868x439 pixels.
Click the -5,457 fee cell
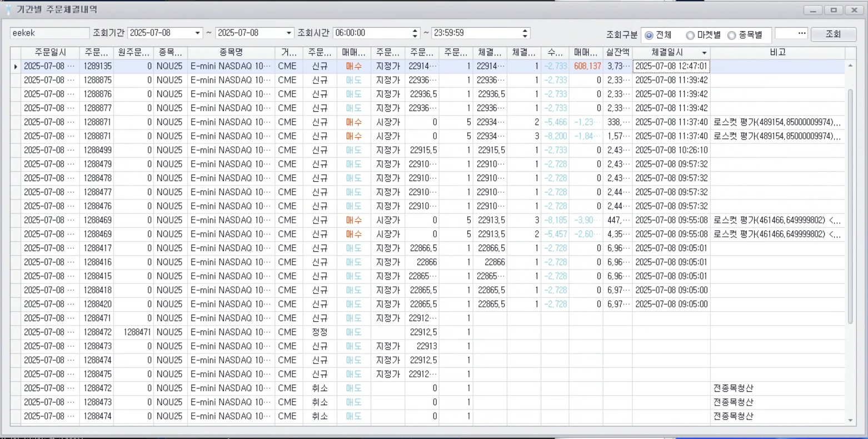[x=555, y=234]
